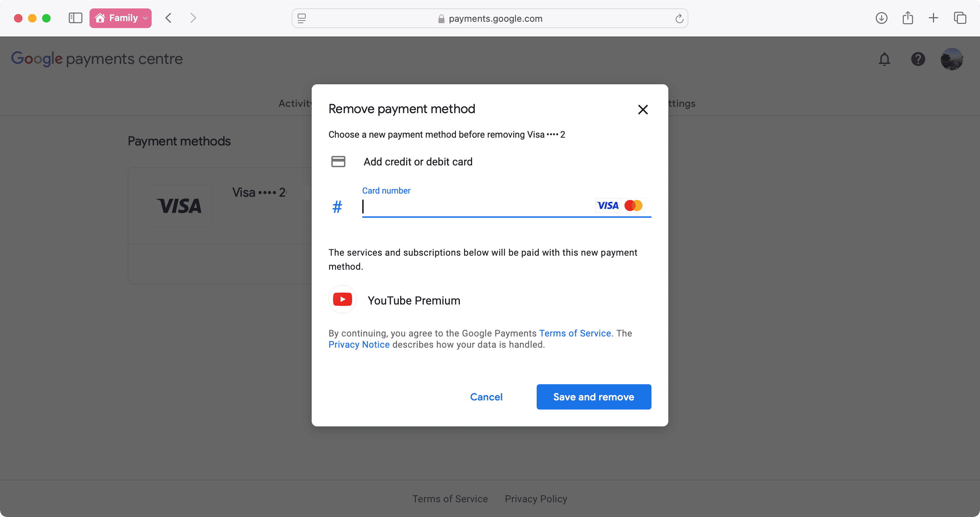This screenshot has height=517, width=980.
Task: Click the Google Payments Centre logo
Action: point(97,59)
